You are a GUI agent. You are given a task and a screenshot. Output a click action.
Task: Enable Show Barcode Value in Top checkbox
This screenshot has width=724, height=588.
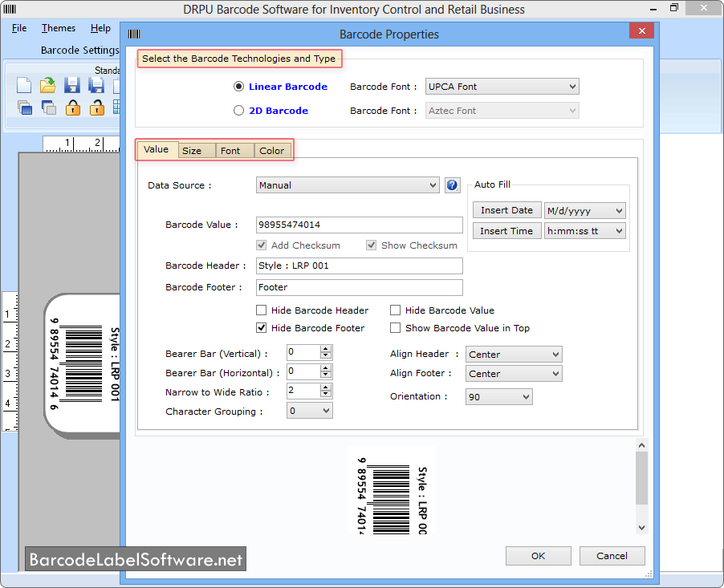pos(395,328)
